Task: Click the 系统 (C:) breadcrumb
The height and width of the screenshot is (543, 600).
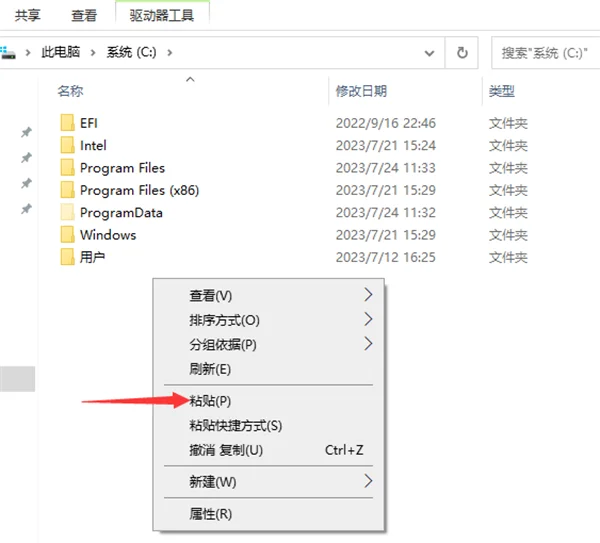Action: click(x=132, y=52)
